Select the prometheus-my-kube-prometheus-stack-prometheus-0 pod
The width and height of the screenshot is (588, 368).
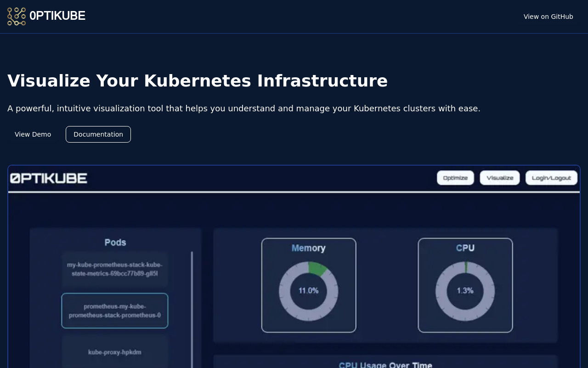coord(115,311)
